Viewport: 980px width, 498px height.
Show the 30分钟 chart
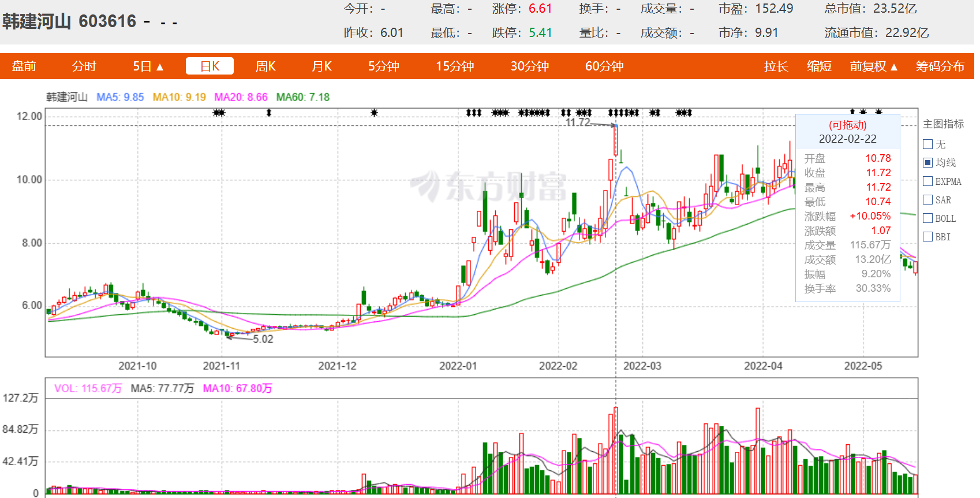[530, 66]
